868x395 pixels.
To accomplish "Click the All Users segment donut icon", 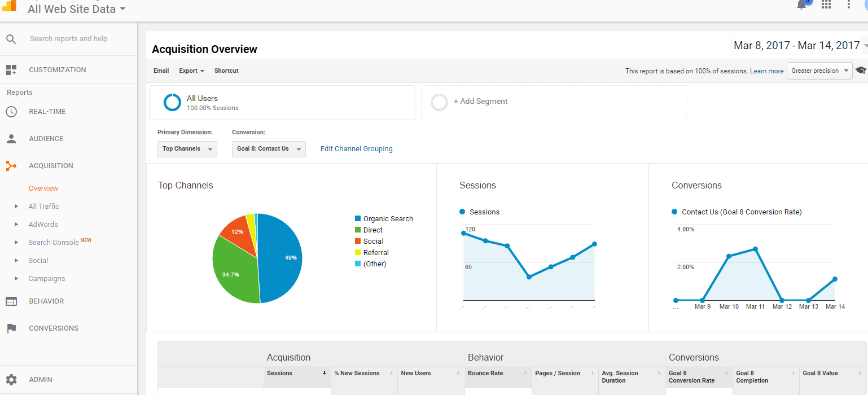I will click(x=172, y=103).
